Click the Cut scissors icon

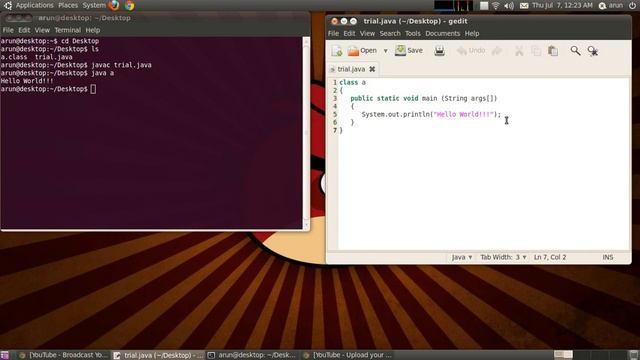tap(519, 51)
